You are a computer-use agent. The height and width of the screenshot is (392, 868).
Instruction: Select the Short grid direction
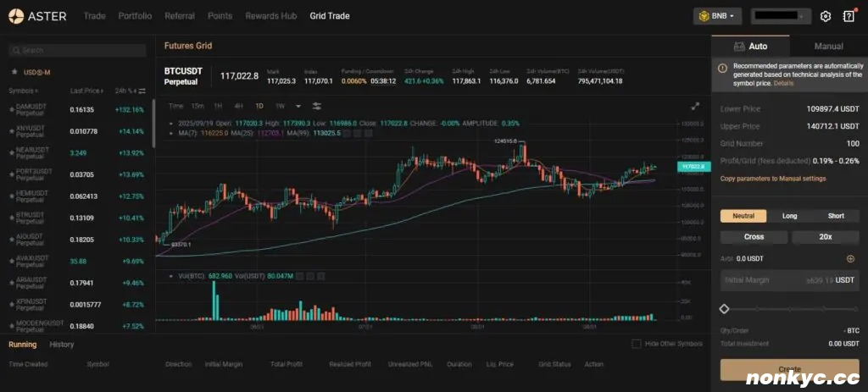(x=836, y=216)
